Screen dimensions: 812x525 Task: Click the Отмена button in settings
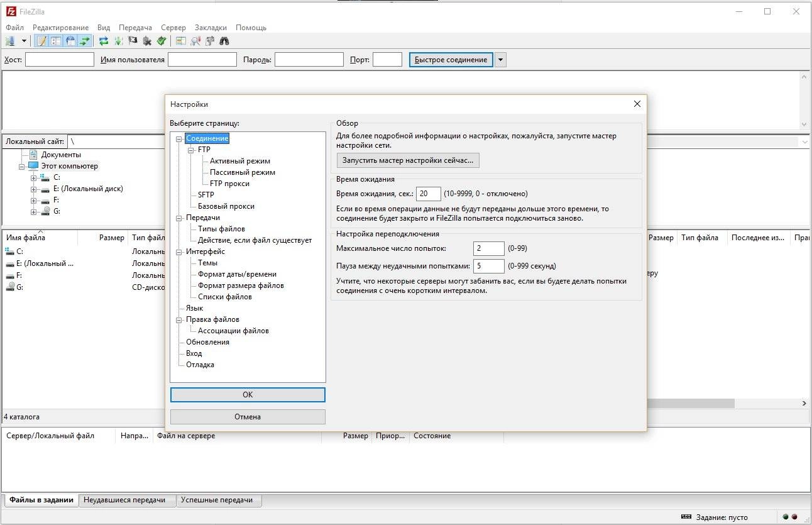coord(248,417)
